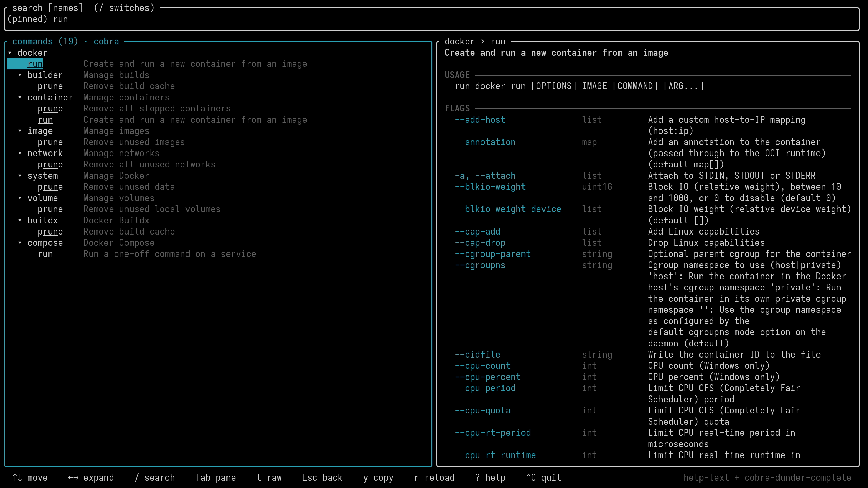
Task: Click the --cgroupns flag
Action: point(480,265)
